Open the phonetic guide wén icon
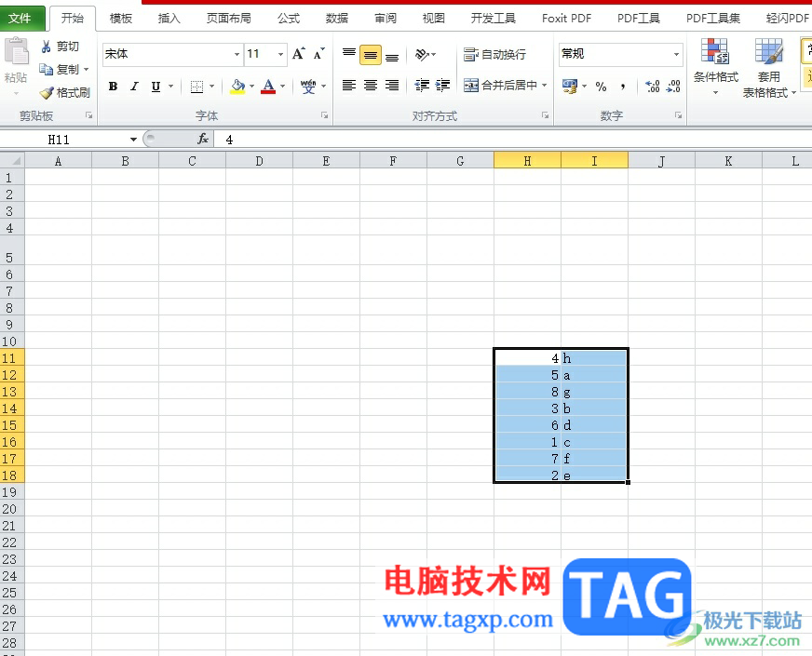This screenshot has width=812, height=656. 308,87
